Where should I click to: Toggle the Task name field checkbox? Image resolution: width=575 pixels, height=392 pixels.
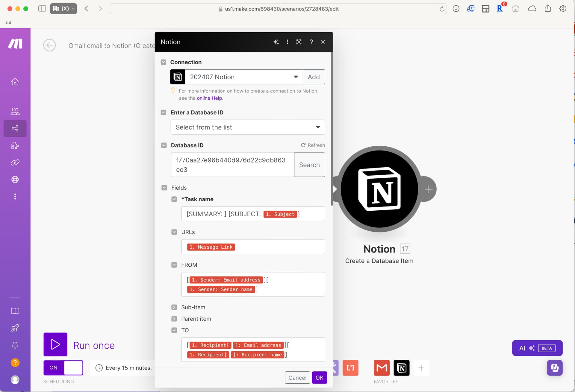(174, 199)
